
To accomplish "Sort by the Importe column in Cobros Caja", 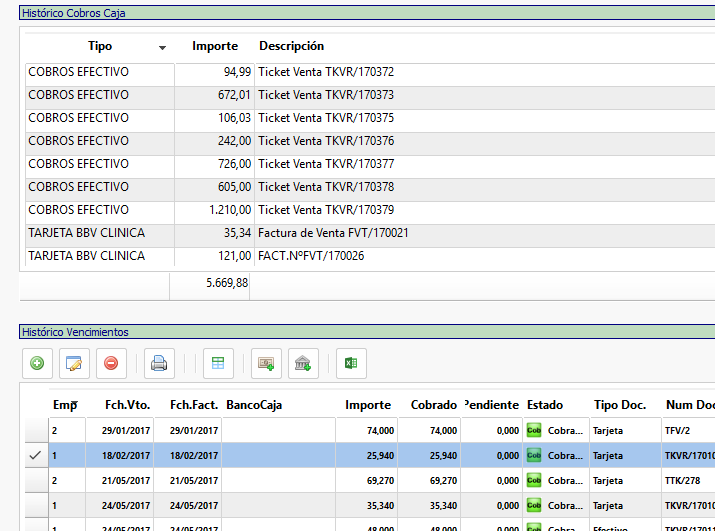I will (215, 46).
